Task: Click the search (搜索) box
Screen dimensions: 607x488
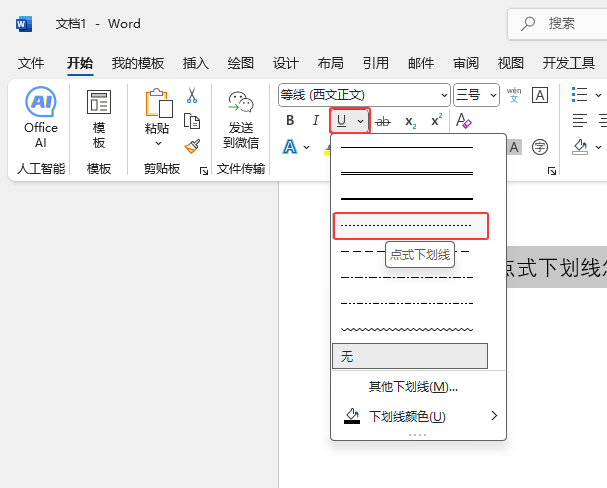Action: coord(557,24)
